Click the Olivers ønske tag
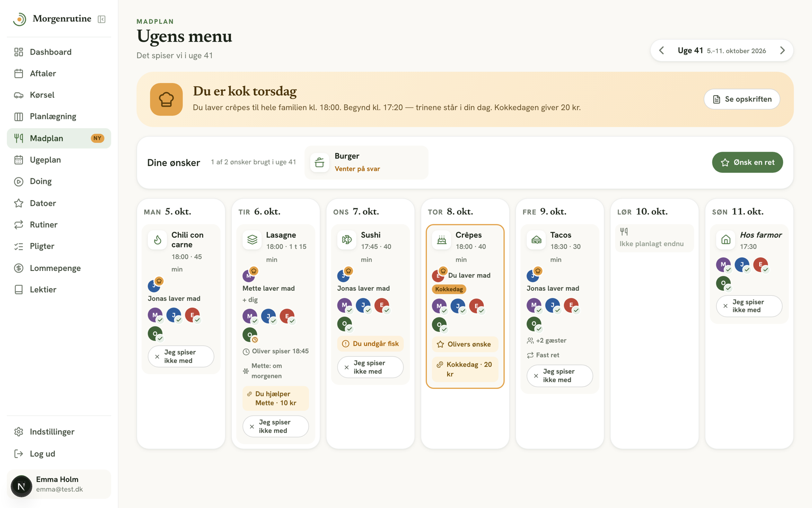This screenshot has height=508, width=812. pyautogui.click(x=465, y=344)
